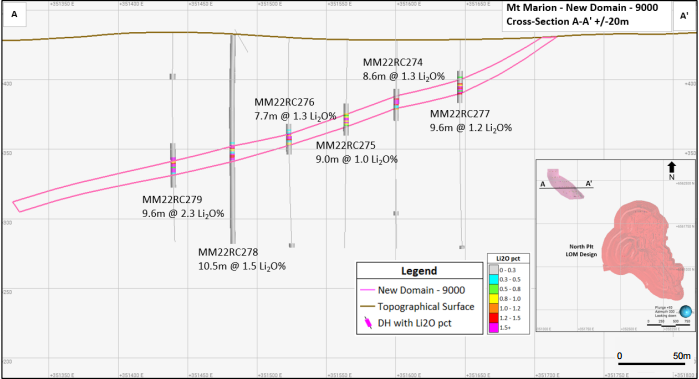Click the red 1.2 - 1.5 color swatch
699x379 pixels.
pos(493,318)
